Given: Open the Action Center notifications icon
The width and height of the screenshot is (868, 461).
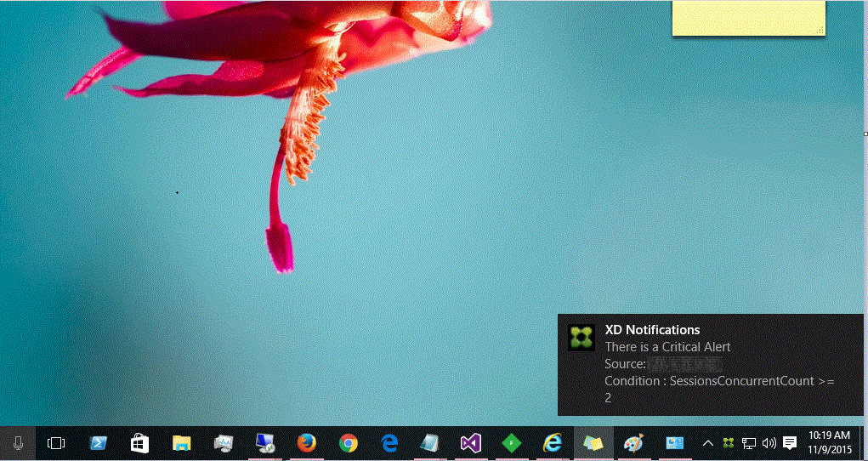Looking at the screenshot, I should click(790, 443).
